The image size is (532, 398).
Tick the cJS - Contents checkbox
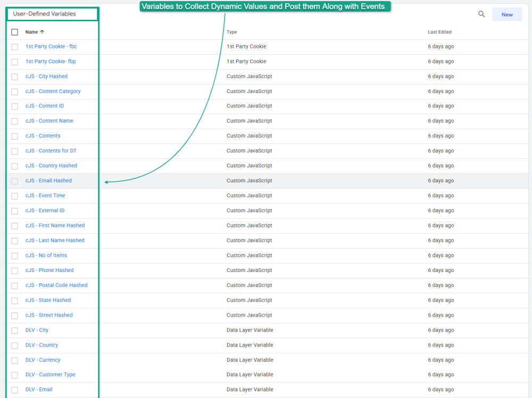coord(14,136)
